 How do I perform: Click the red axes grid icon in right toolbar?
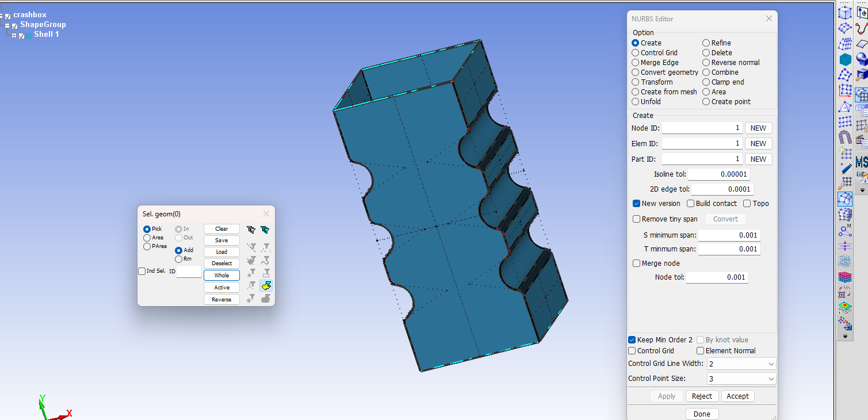click(x=845, y=90)
